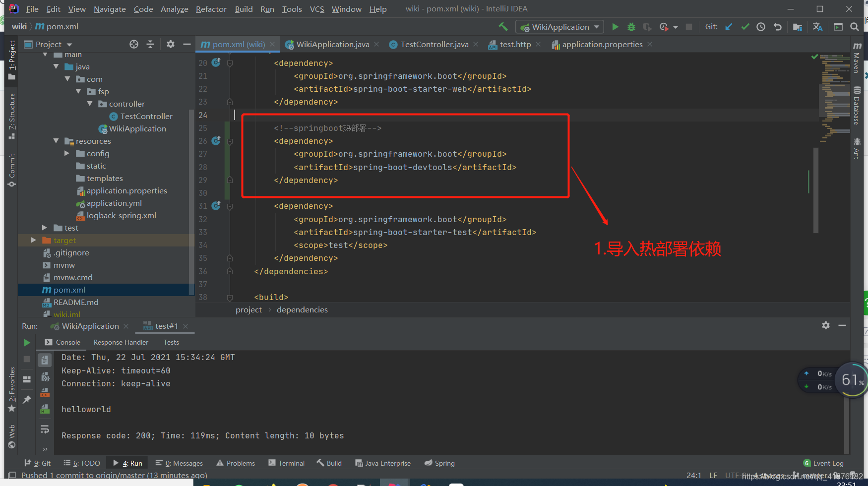Collapse the fsp package
This screenshot has width=868, height=486.
coord(78,91)
